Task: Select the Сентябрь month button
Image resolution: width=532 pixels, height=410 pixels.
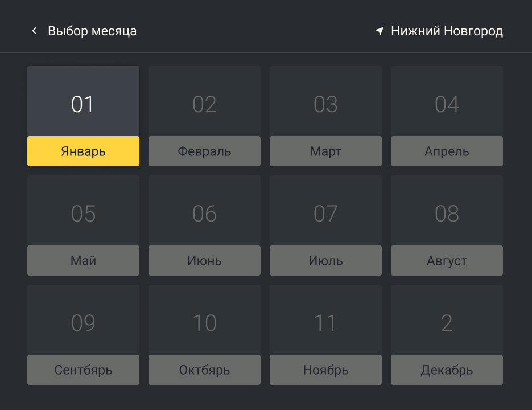Action: [83, 370]
